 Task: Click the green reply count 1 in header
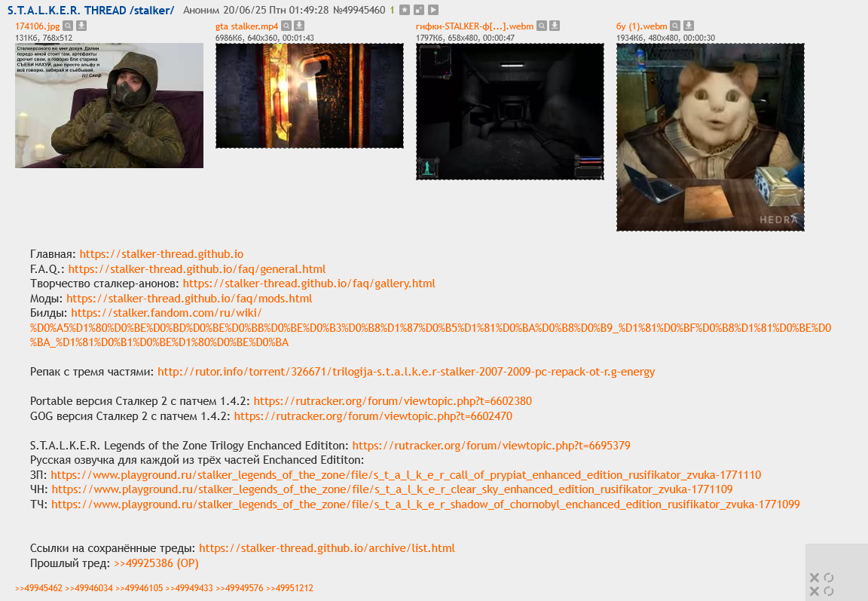pos(392,10)
